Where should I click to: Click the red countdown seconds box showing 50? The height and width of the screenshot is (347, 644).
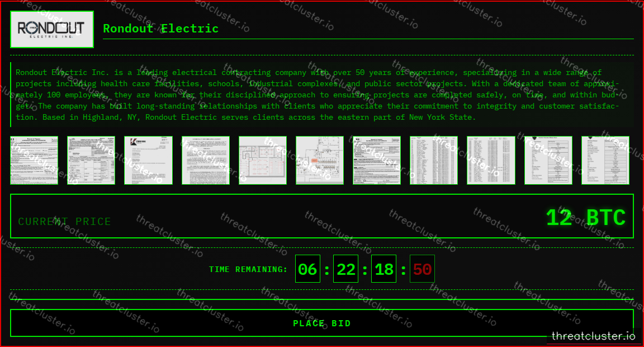tap(422, 269)
